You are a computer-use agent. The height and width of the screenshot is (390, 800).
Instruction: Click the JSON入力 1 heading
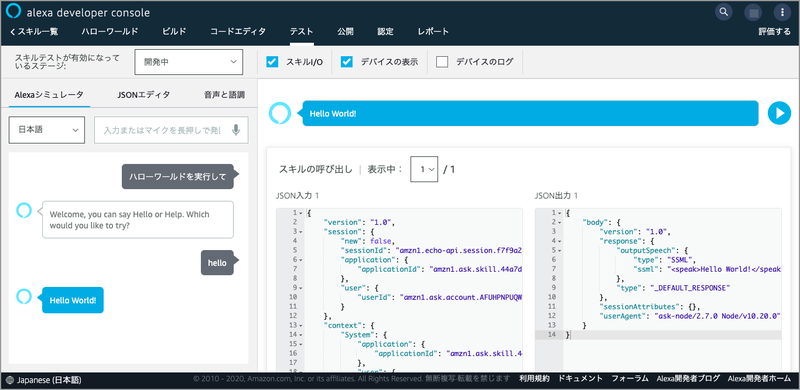(x=298, y=196)
